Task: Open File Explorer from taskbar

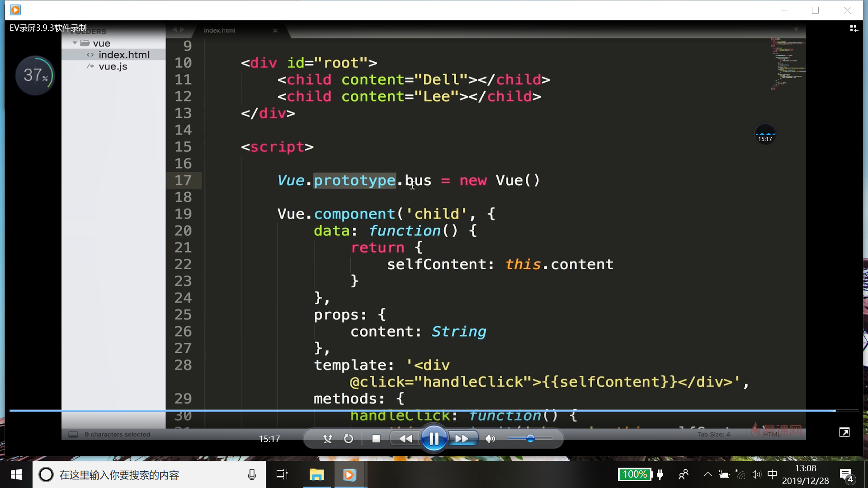Action: pos(316,474)
